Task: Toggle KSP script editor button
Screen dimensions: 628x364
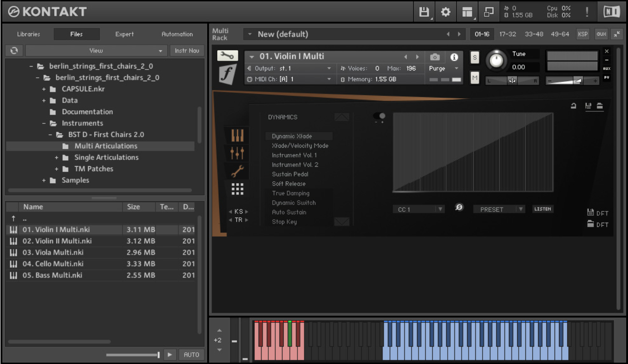Action: pos(582,34)
